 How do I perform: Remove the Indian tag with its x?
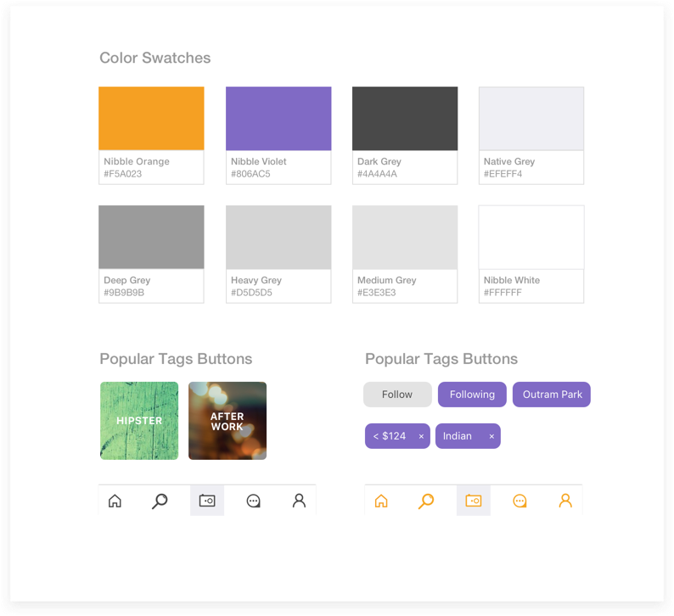click(x=491, y=436)
